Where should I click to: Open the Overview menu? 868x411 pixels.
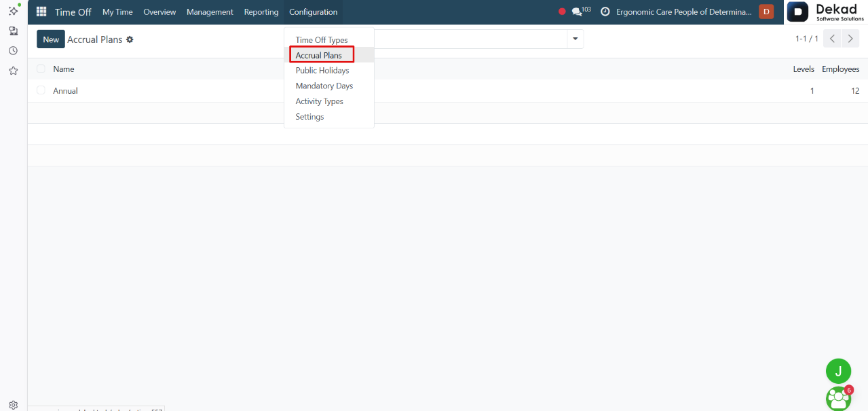159,12
